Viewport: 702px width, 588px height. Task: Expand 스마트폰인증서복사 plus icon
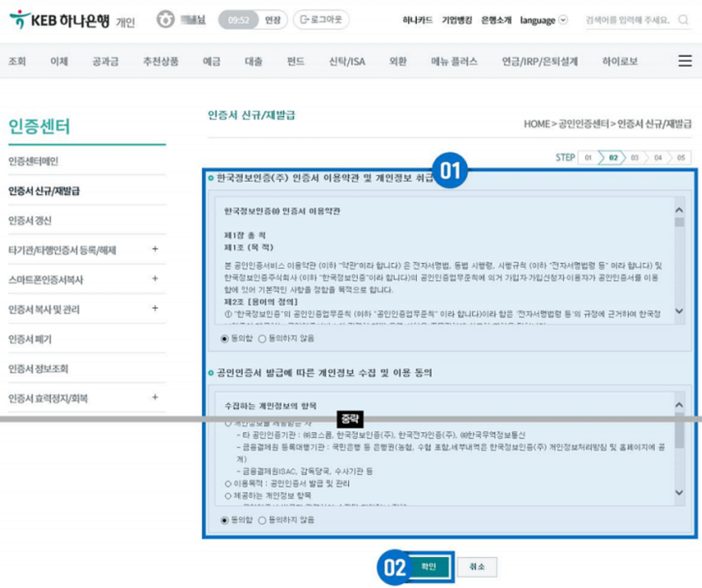click(x=155, y=279)
